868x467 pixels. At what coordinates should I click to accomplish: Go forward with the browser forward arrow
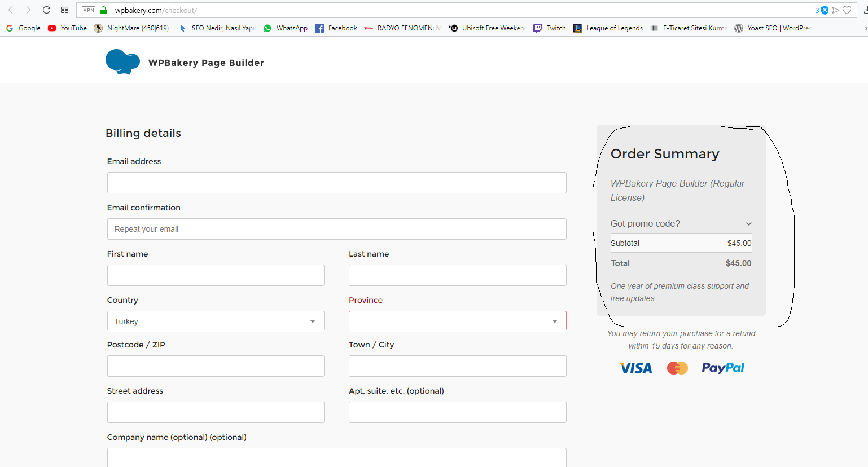(x=28, y=10)
